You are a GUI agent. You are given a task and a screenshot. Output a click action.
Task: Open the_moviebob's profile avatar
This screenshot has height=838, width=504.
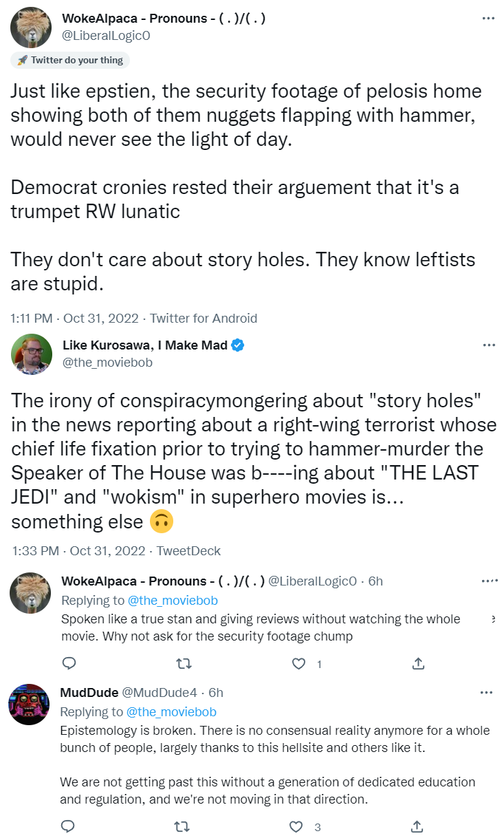(x=32, y=354)
